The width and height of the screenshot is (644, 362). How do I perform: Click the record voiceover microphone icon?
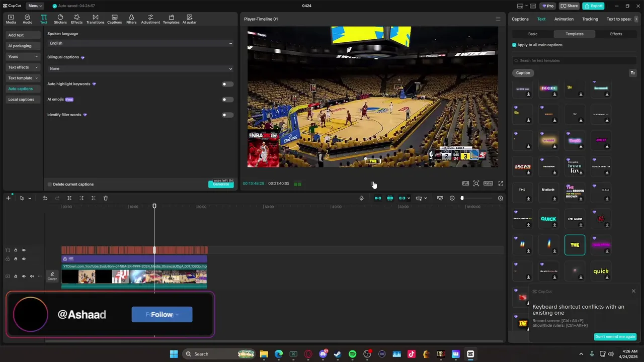(x=361, y=198)
